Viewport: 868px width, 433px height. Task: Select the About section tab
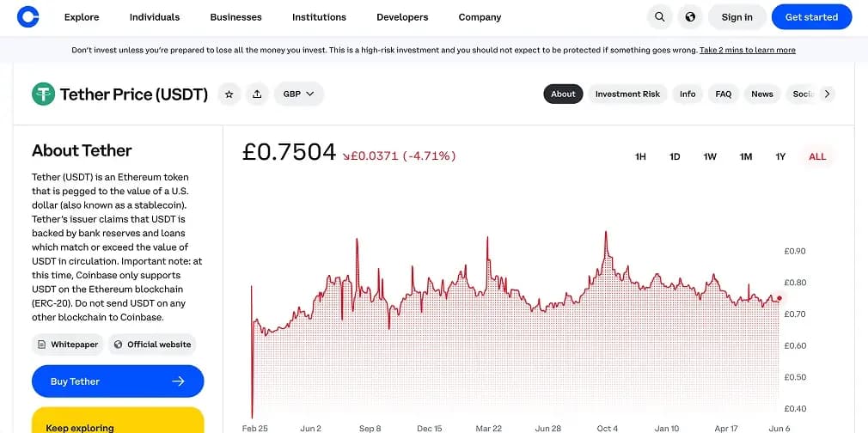[x=563, y=95]
